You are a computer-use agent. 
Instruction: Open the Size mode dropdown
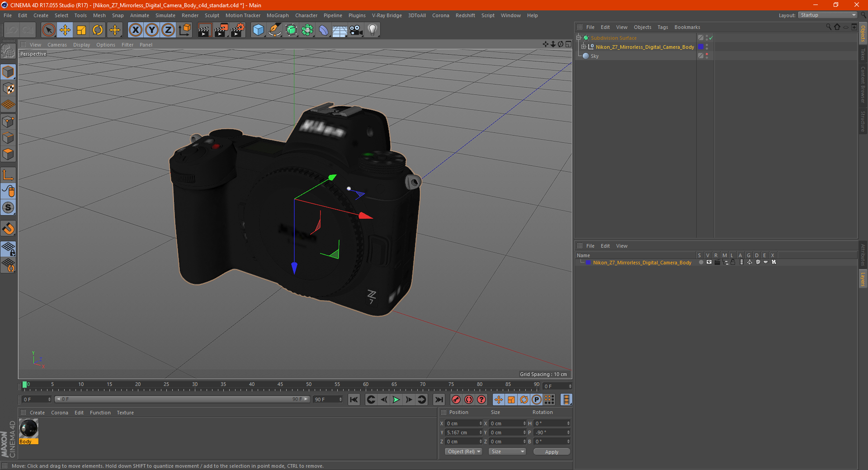(507, 451)
